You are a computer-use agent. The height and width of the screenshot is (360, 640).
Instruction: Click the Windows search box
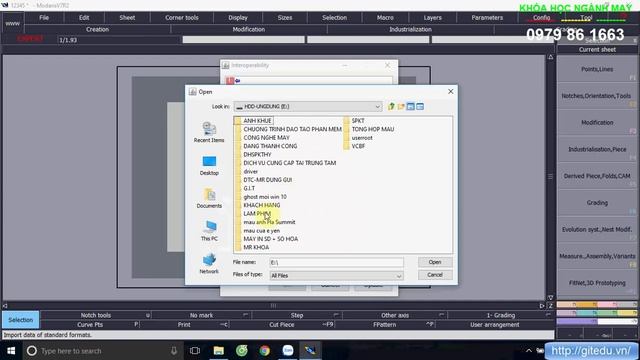[x=102, y=351]
